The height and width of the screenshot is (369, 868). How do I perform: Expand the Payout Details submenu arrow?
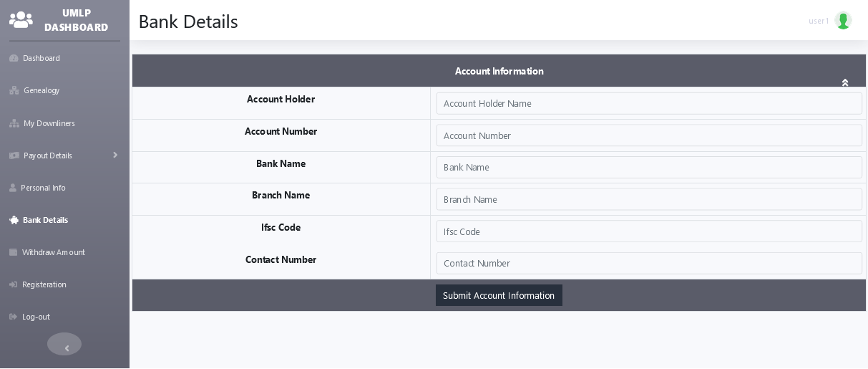(114, 155)
